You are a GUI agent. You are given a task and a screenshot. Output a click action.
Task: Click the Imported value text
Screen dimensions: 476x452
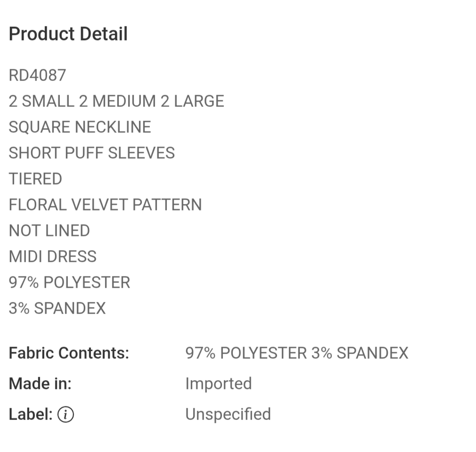pos(219,384)
